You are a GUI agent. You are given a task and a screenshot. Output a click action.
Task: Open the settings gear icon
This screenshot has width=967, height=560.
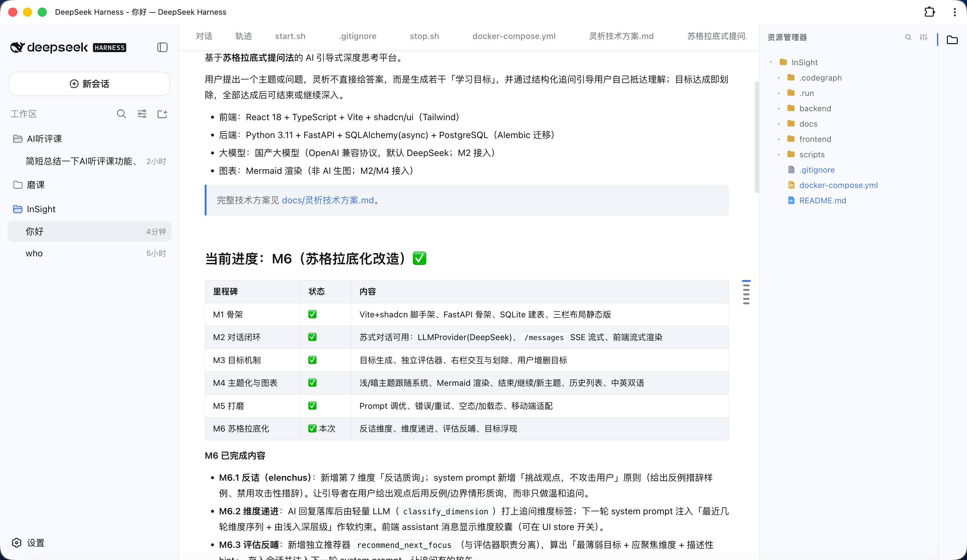[17, 542]
